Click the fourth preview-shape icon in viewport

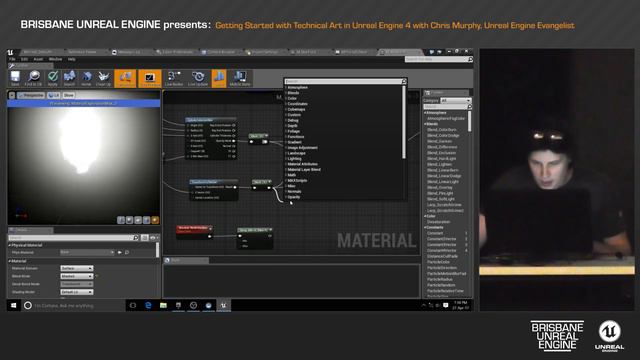pyautogui.click(x=147, y=220)
